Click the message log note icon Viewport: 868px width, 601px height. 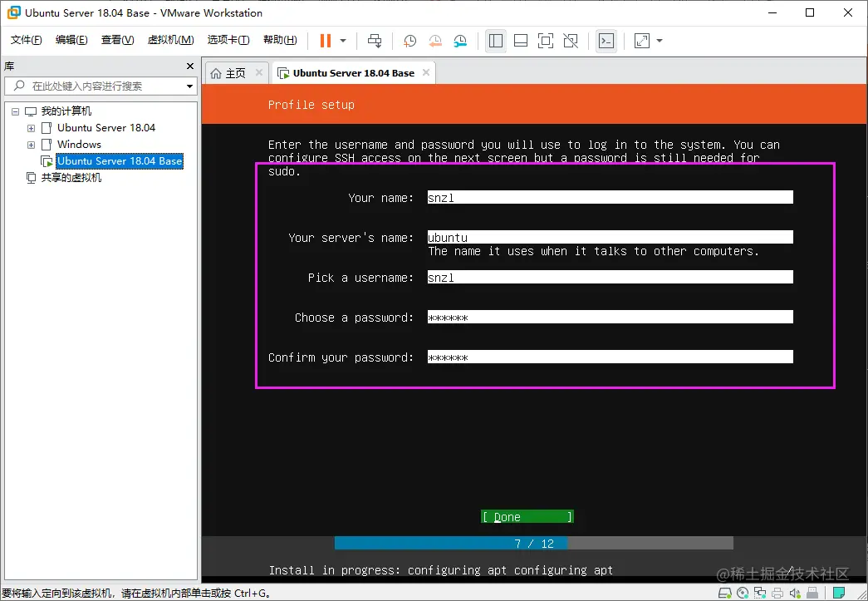point(839,594)
